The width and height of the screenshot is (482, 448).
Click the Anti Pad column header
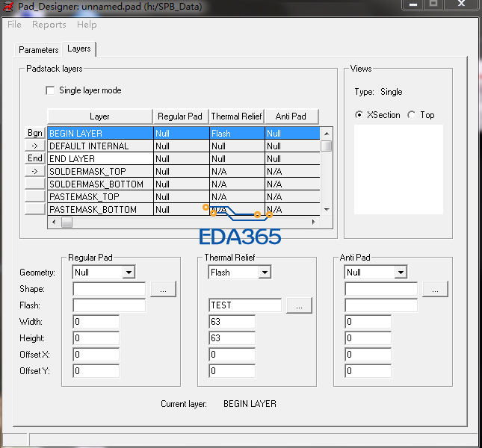[x=291, y=116]
